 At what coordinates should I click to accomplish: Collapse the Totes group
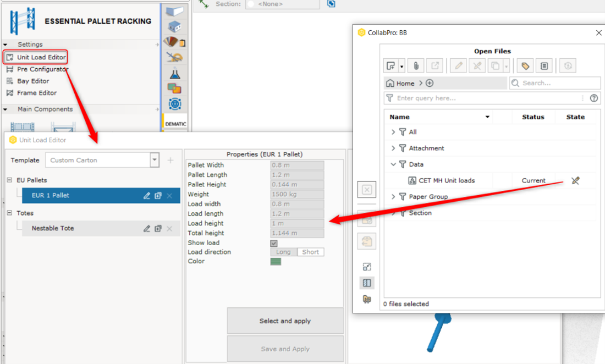tap(10, 213)
